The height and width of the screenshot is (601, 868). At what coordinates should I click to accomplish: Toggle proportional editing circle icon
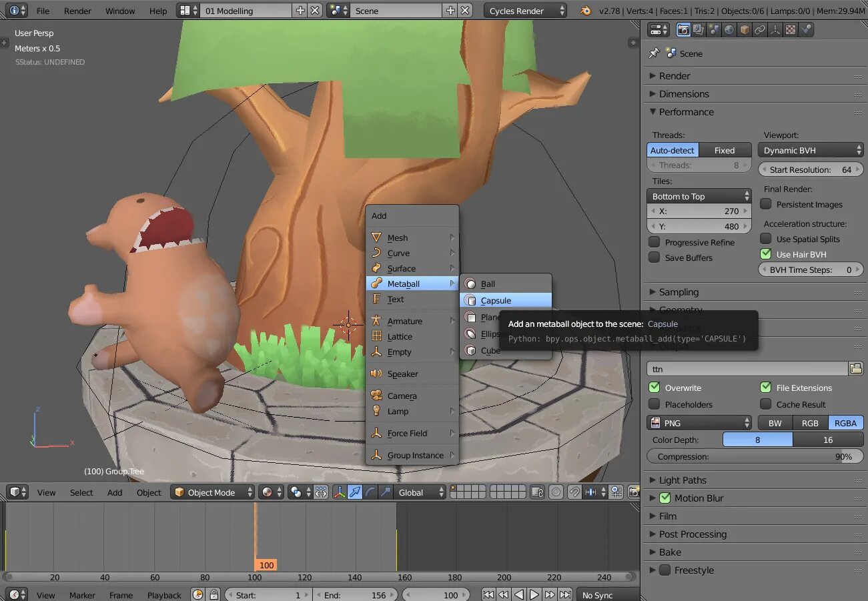[x=556, y=492]
